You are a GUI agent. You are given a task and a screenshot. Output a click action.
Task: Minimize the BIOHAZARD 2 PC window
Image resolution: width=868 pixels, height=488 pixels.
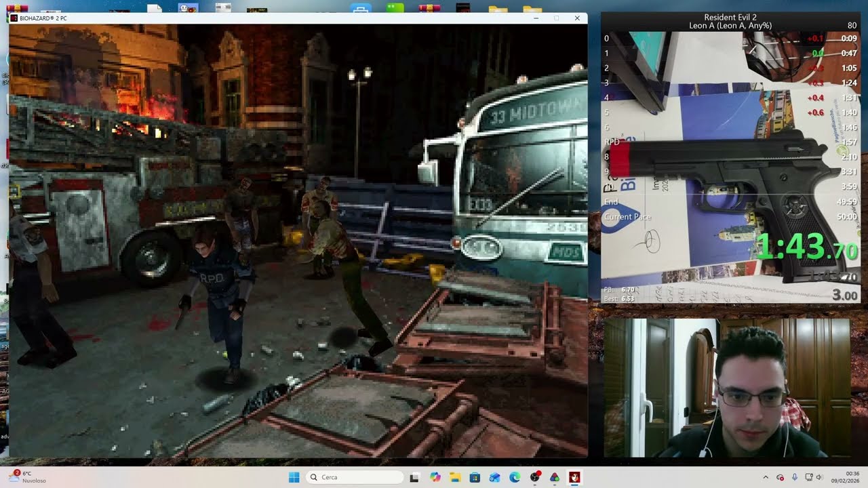pos(535,18)
